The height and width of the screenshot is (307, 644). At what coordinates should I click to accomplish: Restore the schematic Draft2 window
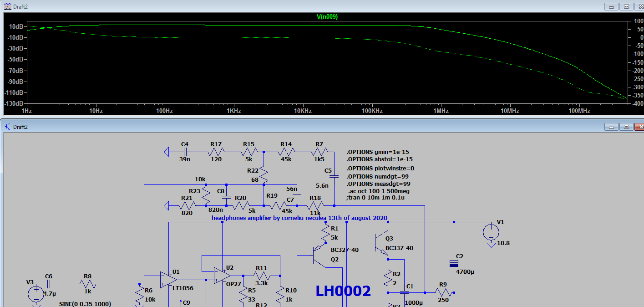pyautogui.click(x=626, y=127)
